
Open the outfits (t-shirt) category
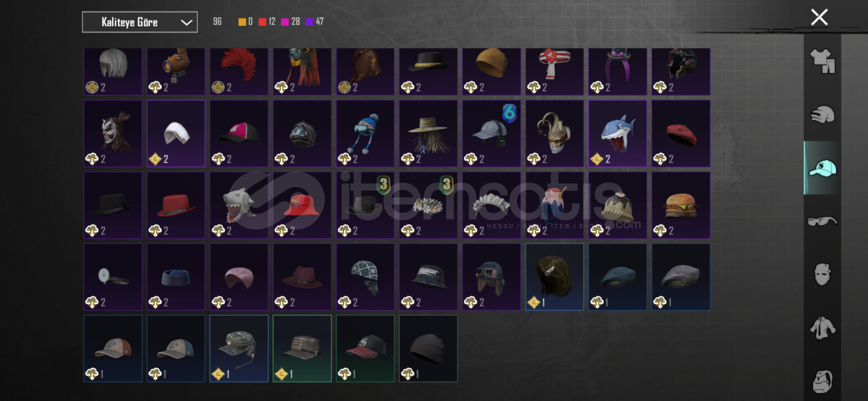(x=822, y=61)
